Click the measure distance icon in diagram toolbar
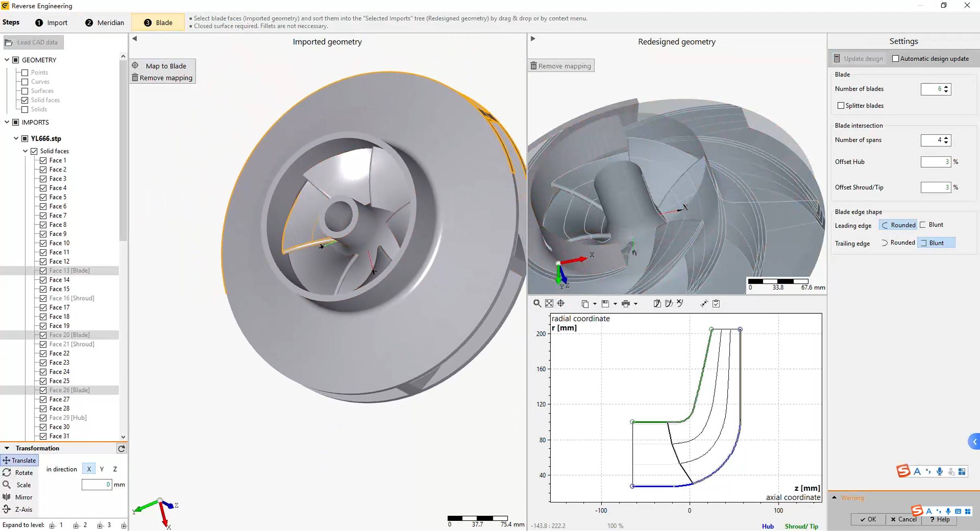The image size is (980, 531). pos(704,304)
